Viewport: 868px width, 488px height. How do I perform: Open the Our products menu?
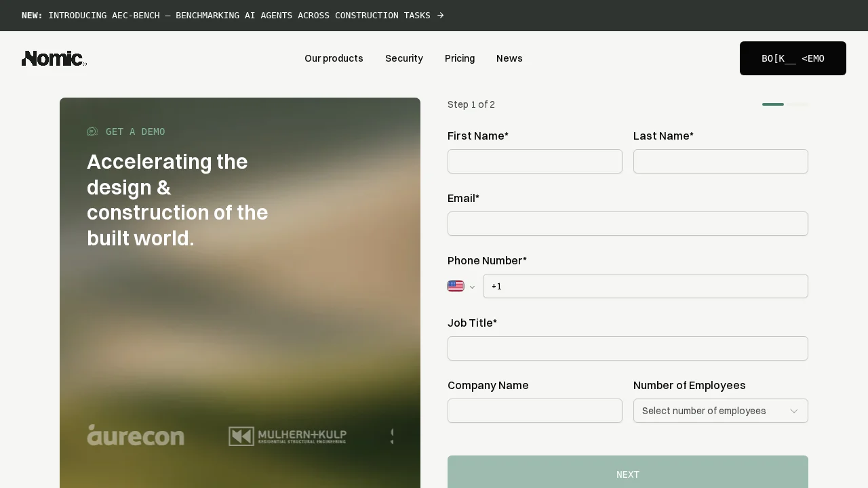tap(334, 58)
